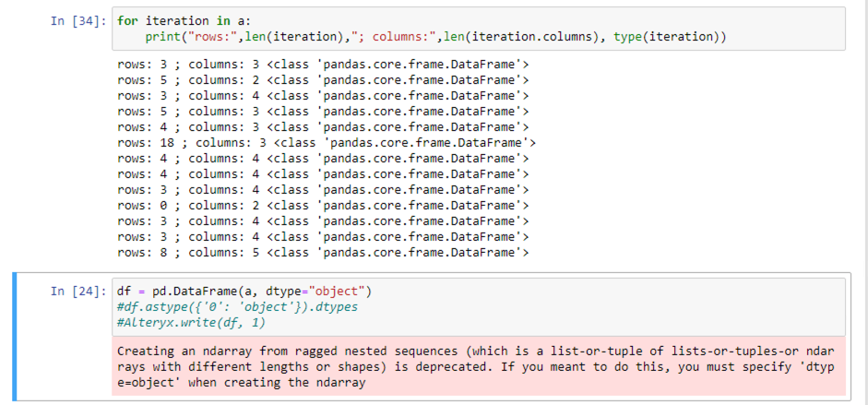Click output line 'rows: 18 ; columns: 3'

(327, 143)
